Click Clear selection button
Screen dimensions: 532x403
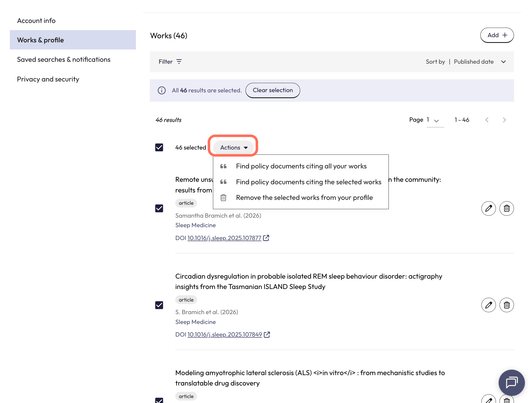tap(273, 90)
